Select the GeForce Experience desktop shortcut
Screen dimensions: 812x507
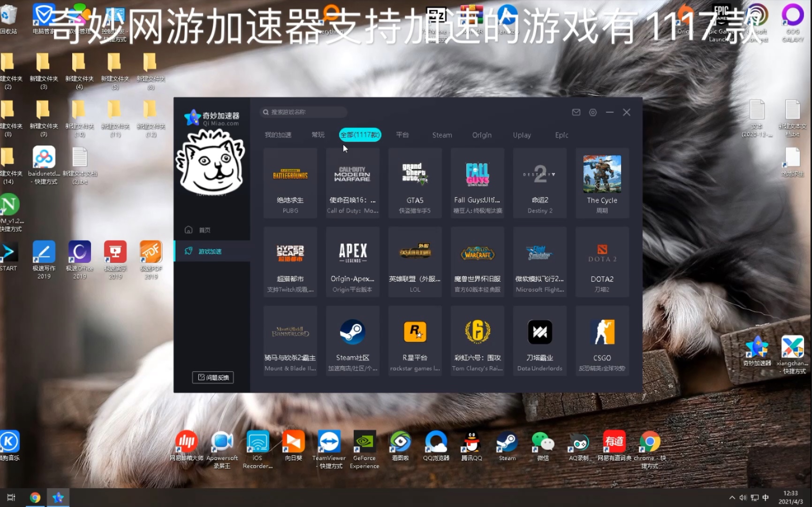pos(364,450)
